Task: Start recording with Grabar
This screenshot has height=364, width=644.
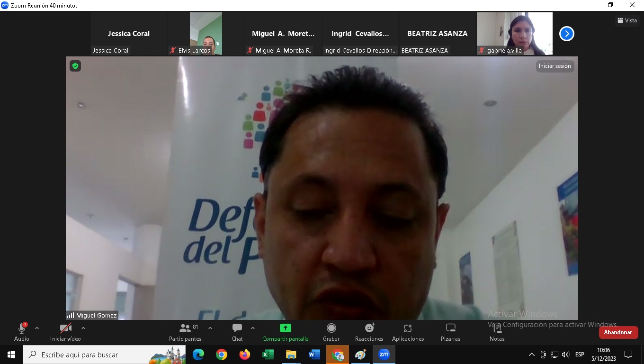Action: coord(331,332)
